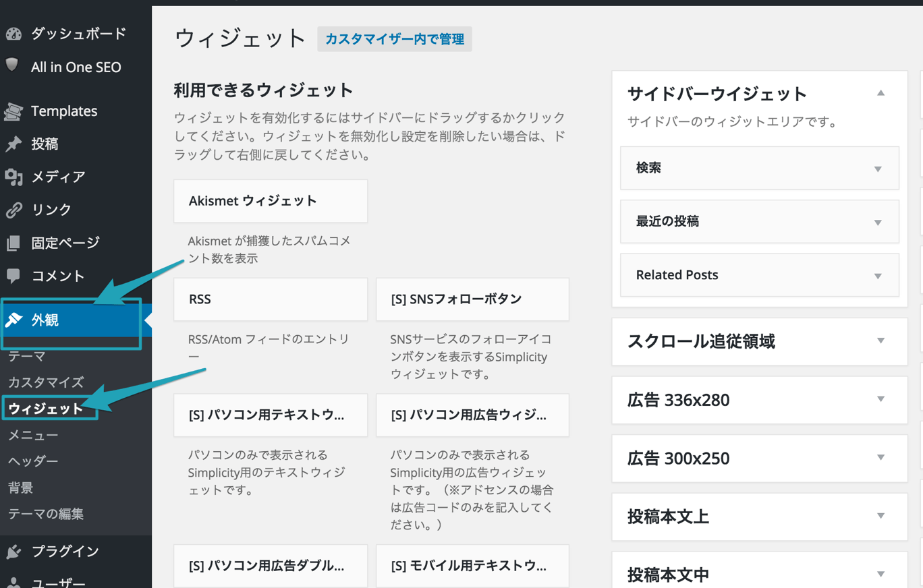Go to 投稿 posts menu

45,144
